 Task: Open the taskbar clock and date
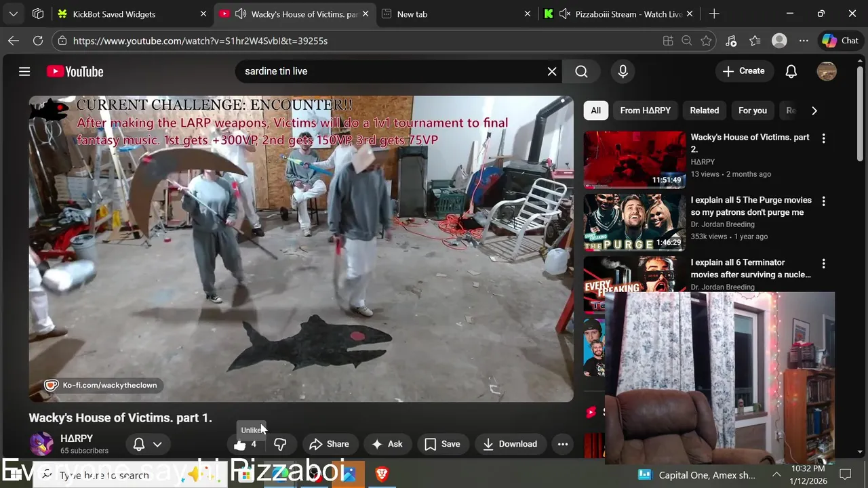point(807,474)
